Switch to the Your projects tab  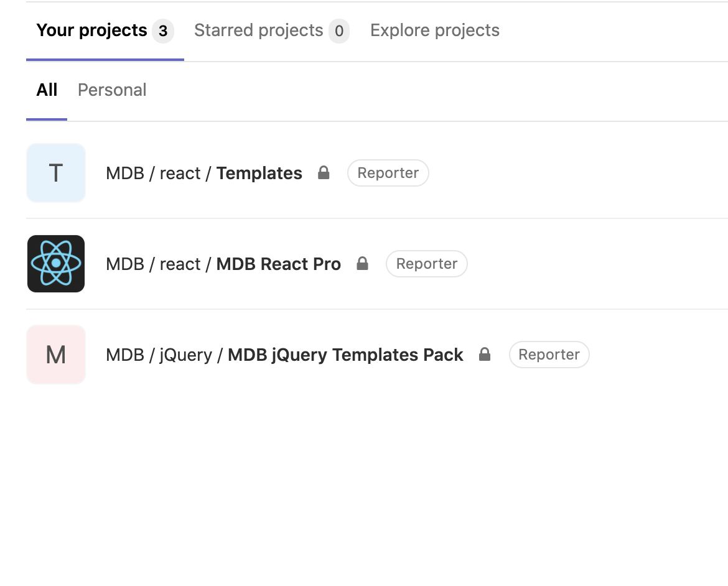click(x=105, y=30)
